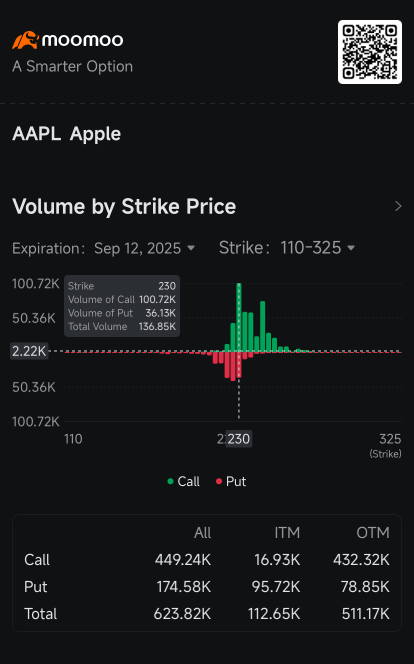Click the 230 strike marker on axis
This screenshot has height=664, width=414.
tap(239, 439)
